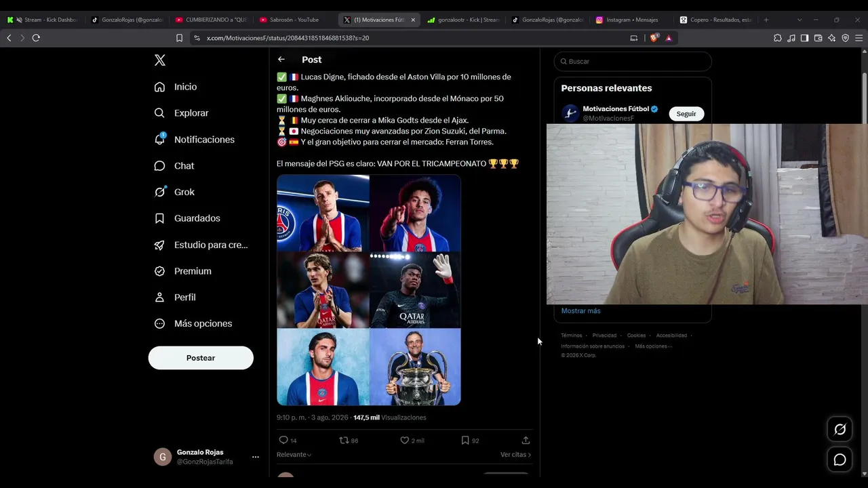Viewport: 868px width, 488px height.
Task: Open Más opciones in the sidebar menu
Action: [x=193, y=323]
